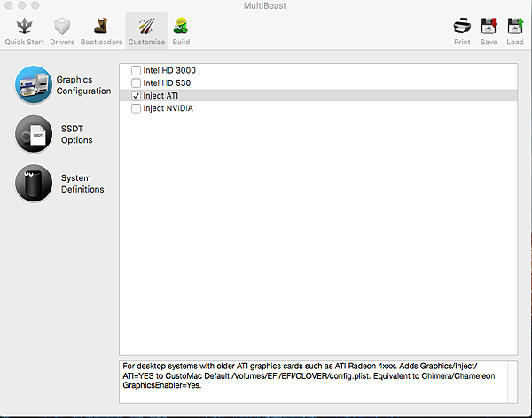Click the 'Inject ATI' row text
Screen dimensions: 532x418
[160, 96]
